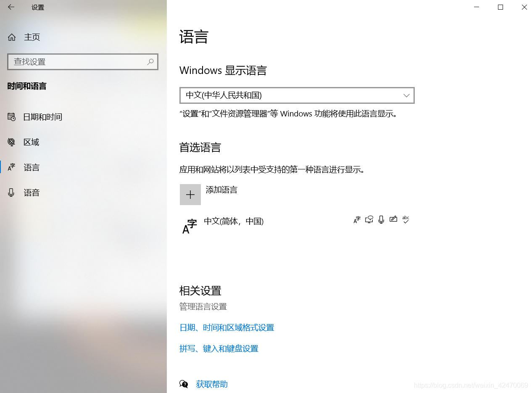This screenshot has width=532, height=393.
Task: Click the abc spell-check feature icon
Action: coord(406,219)
